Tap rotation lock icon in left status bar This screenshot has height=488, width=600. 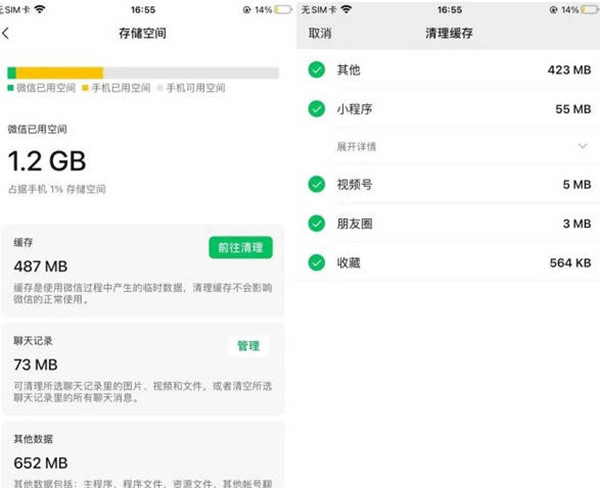click(x=247, y=10)
